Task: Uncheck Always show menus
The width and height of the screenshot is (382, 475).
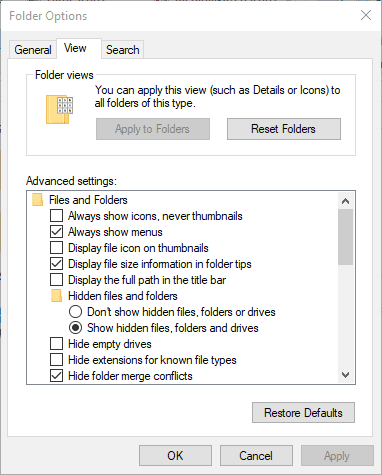Action: [56, 232]
